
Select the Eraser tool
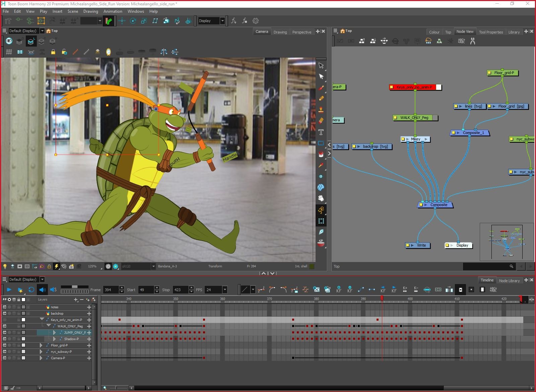pos(321,121)
